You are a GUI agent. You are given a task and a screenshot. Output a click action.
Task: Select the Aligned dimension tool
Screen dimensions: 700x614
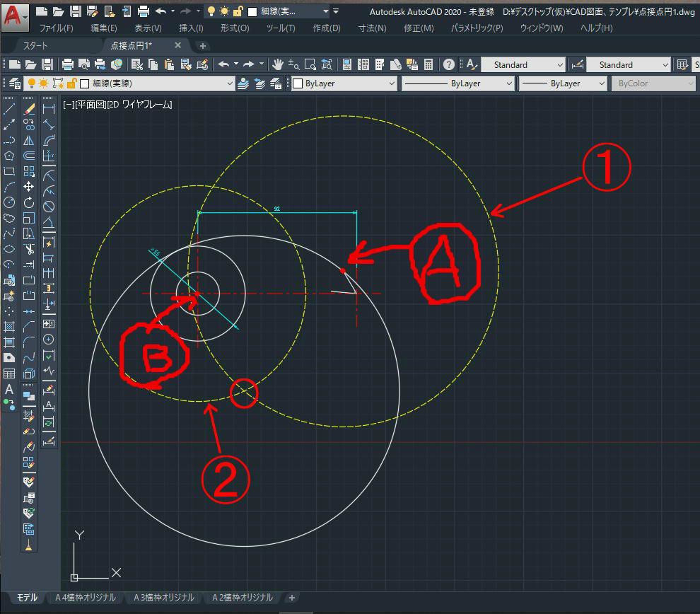(x=49, y=124)
